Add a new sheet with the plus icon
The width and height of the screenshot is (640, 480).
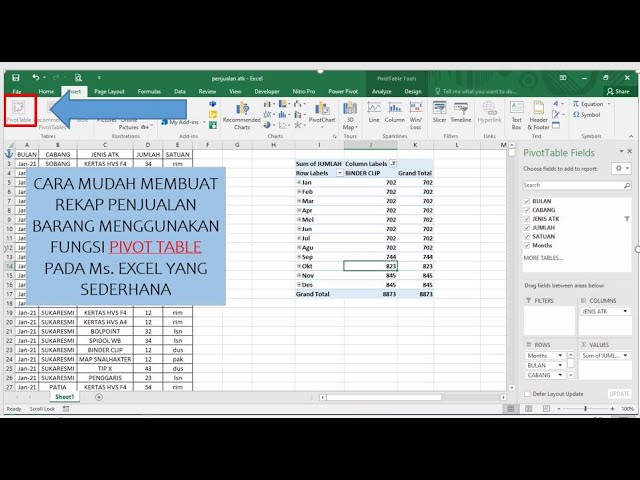pyautogui.click(x=99, y=397)
